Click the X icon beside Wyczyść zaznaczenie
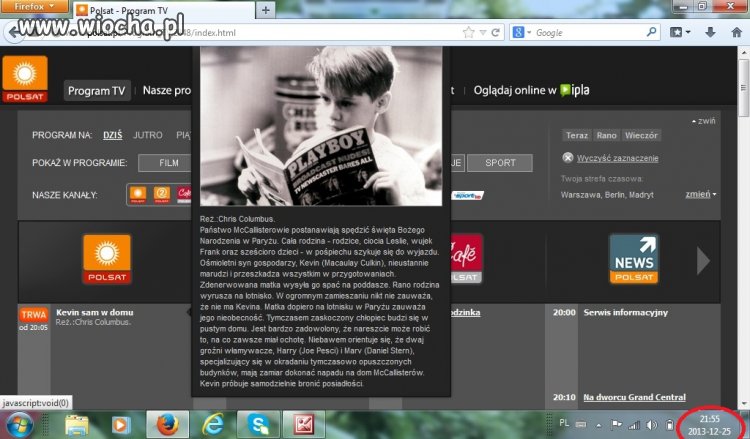Viewport: 750px width, 439px height. click(568, 157)
